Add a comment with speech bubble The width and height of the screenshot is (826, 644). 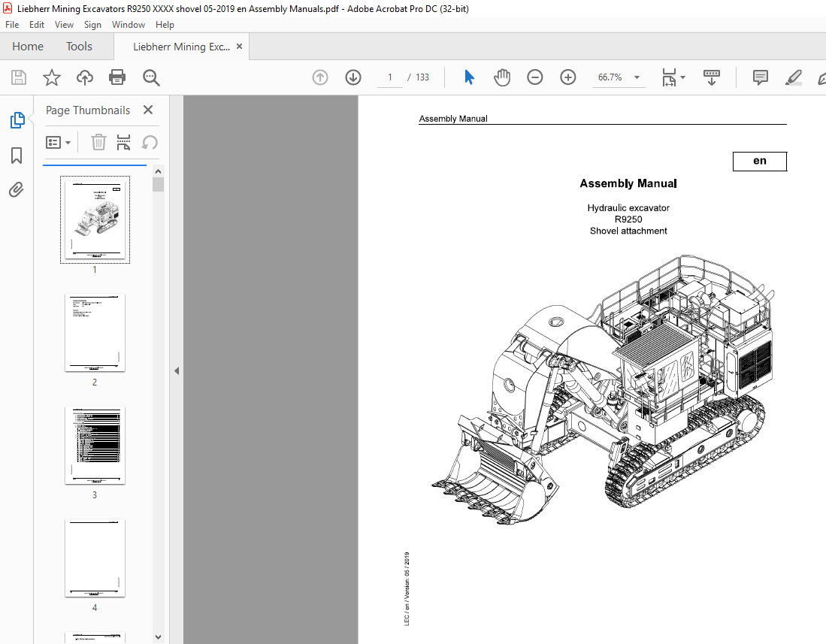(x=760, y=77)
